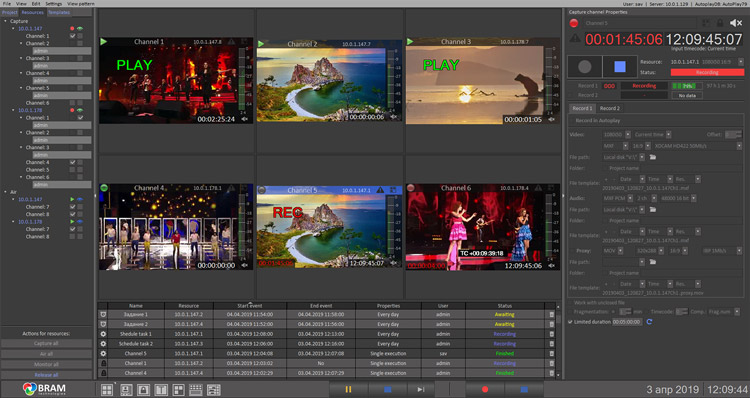Image resolution: width=750 pixels, height=398 pixels.
Task: Click the Capture all button
Action: tap(46, 343)
